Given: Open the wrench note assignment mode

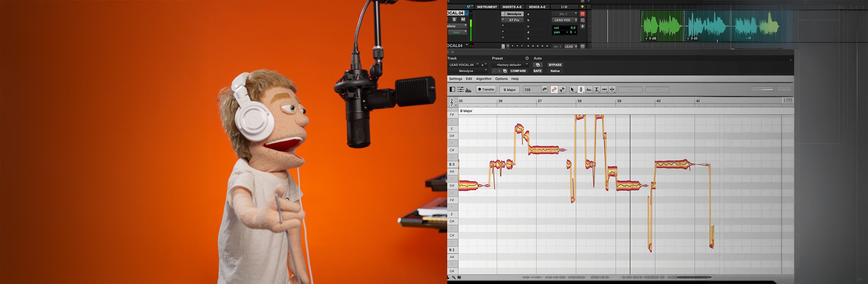Looking at the screenshot, I should pyautogui.click(x=562, y=90).
